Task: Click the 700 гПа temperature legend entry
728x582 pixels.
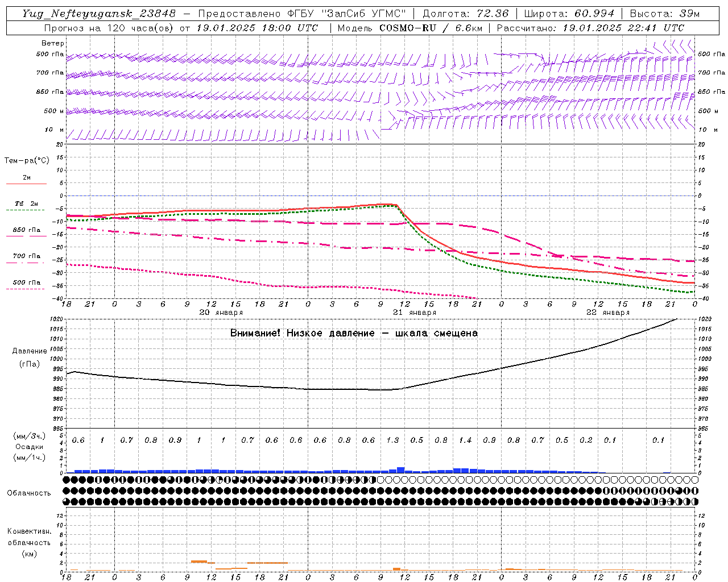Action: click(27, 256)
